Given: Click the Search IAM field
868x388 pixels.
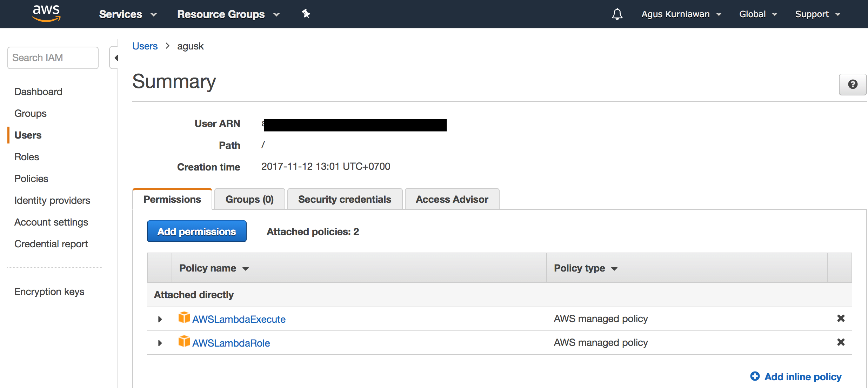Looking at the screenshot, I should click(x=53, y=58).
